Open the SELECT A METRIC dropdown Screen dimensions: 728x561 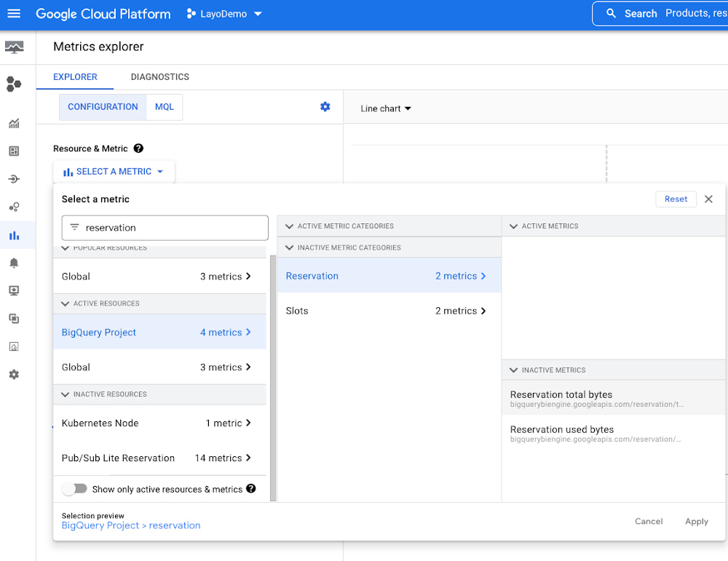(x=114, y=172)
